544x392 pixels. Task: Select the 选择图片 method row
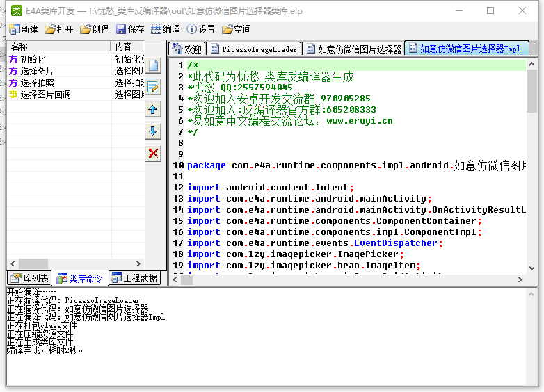[75, 71]
